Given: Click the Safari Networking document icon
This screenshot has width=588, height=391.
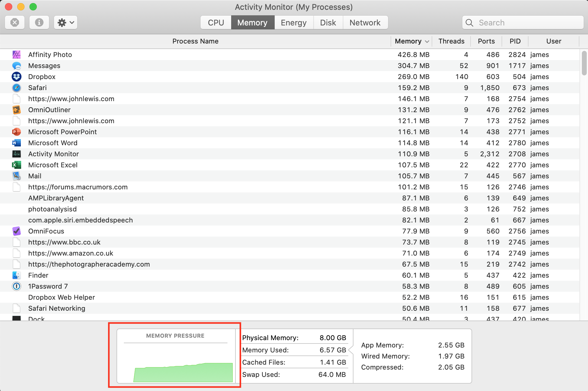Looking at the screenshot, I should (x=17, y=308).
